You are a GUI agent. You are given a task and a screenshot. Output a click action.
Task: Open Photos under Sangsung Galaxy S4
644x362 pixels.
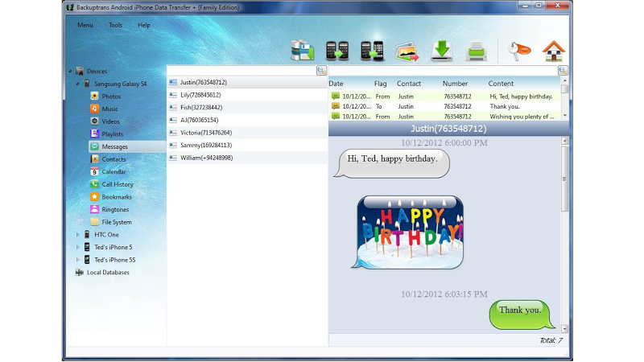111,96
